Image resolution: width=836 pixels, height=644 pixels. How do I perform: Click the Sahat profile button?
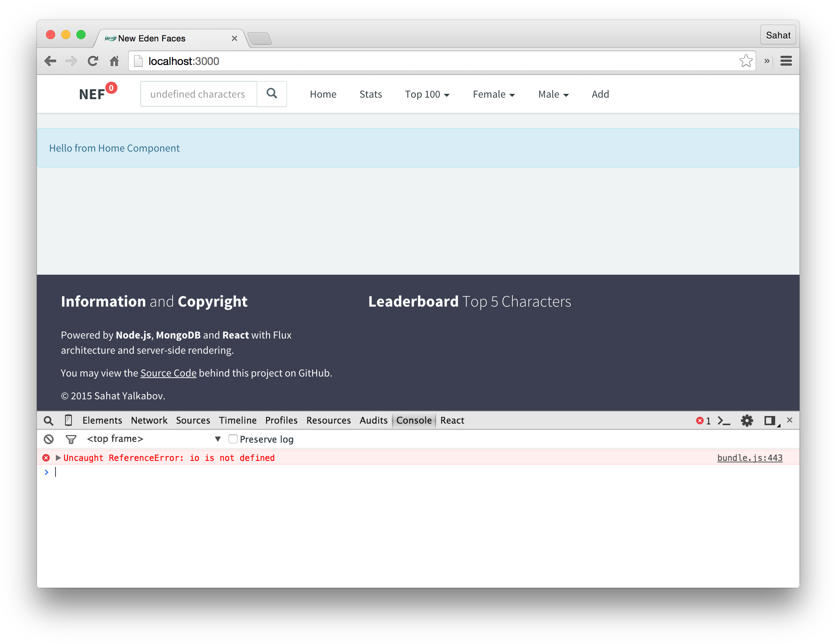[777, 35]
